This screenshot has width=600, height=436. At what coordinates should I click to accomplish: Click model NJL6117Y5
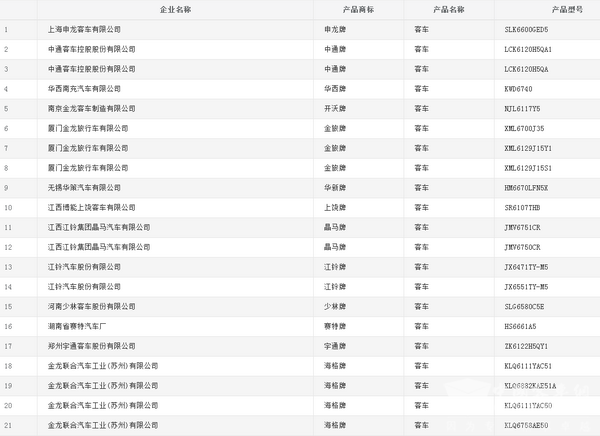click(x=523, y=108)
